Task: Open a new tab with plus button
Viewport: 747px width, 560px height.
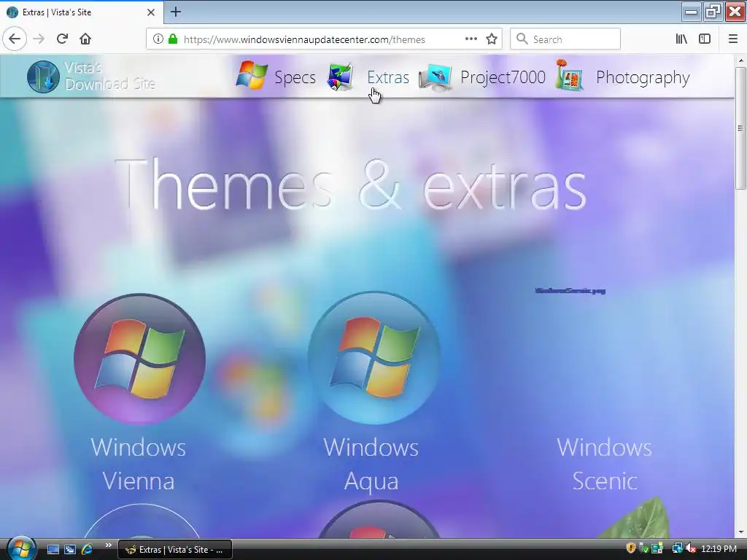Action: tap(176, 12)
